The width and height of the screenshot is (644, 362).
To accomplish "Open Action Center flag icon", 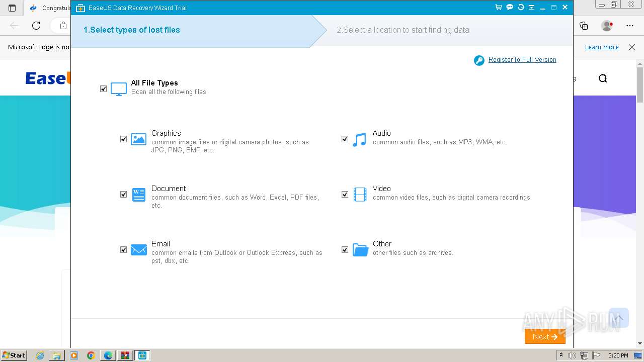I will [596, 355].
